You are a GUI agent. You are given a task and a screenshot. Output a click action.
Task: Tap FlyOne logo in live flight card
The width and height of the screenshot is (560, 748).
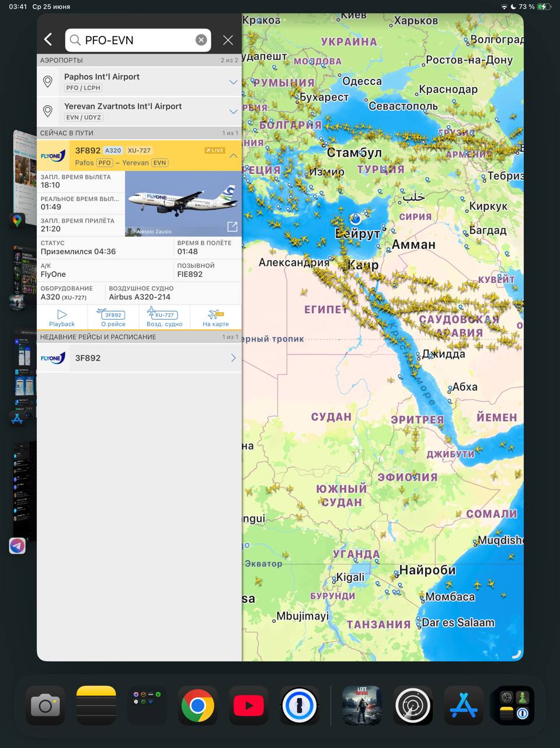coord(53,156)
